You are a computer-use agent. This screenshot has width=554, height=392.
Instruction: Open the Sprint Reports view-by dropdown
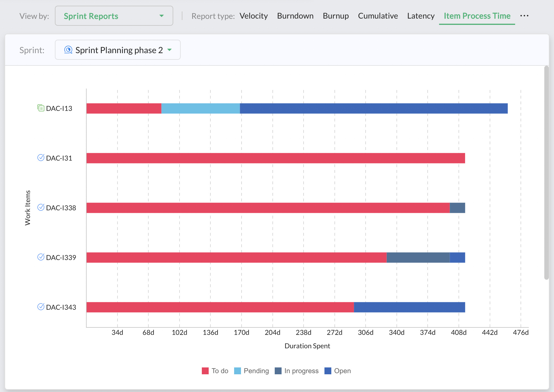(x=114, y=16)
